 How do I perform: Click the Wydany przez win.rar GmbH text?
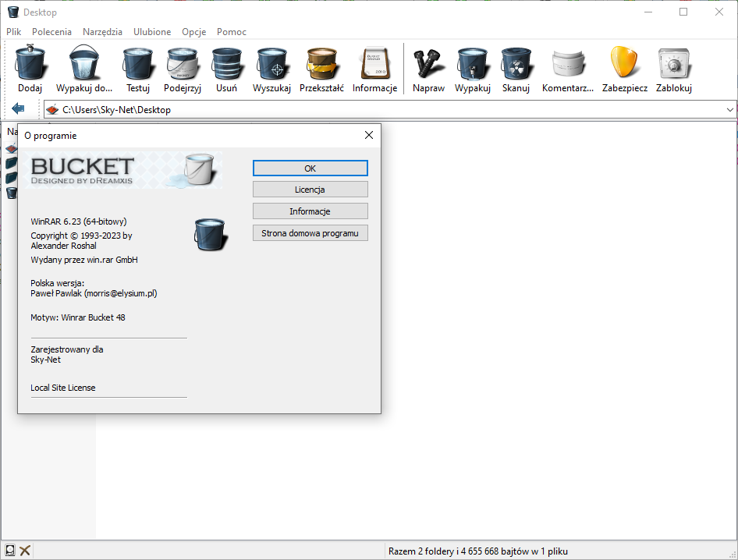click(84, 260)
